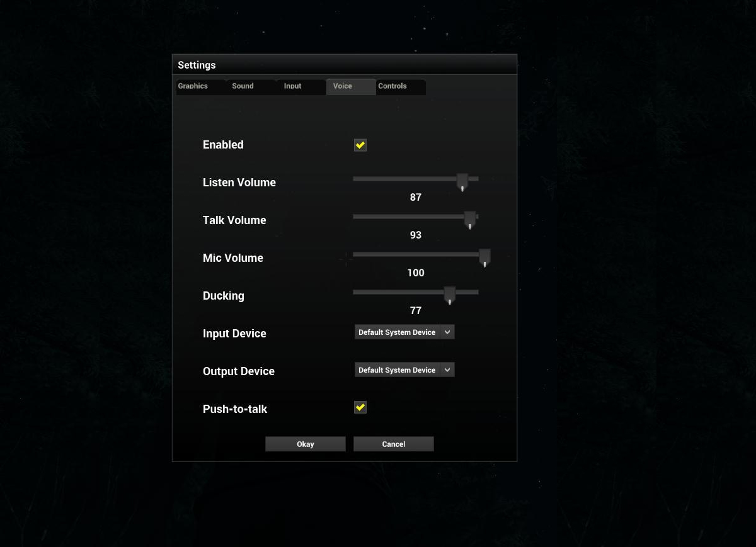756x547 pixels.
Task: Go to the Controls tab
Action: [x=392, y=86]
